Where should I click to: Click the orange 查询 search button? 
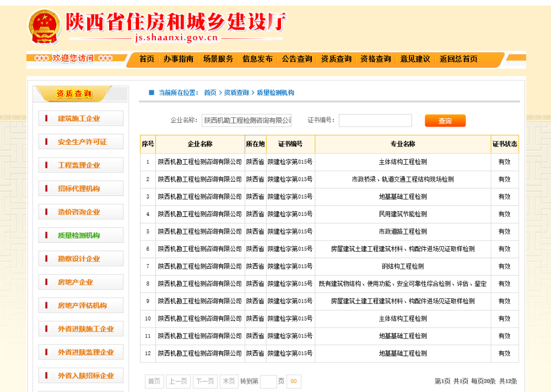pos(445,121)
